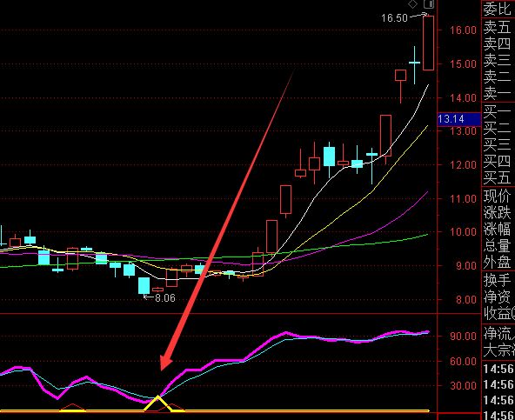Click the 90.00 indicator axis label
This screenshot has height=420, width=515.
[463, 337]
